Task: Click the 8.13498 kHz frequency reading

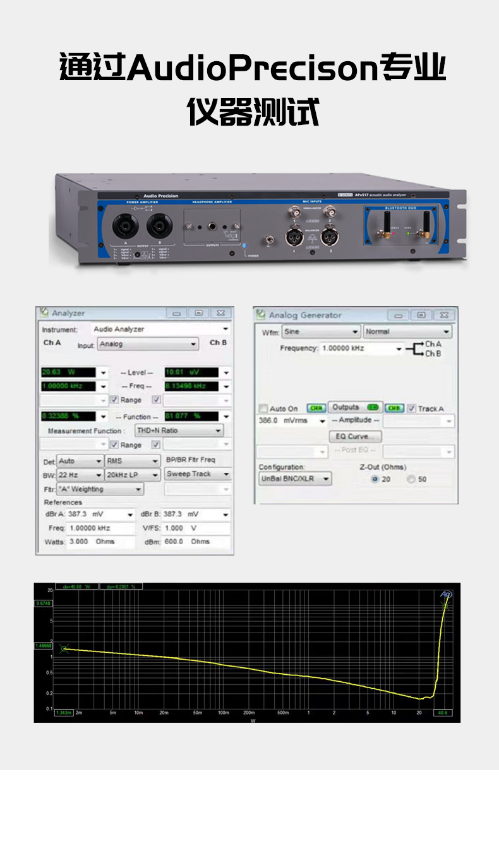Action: pos(191,386)
